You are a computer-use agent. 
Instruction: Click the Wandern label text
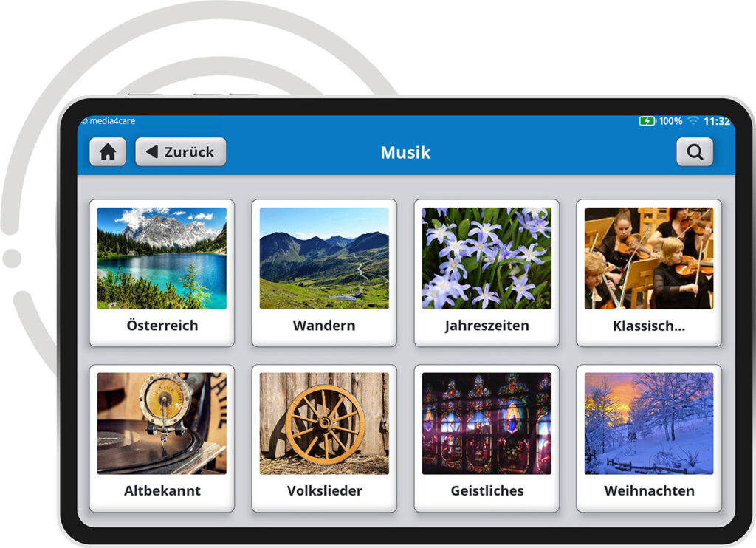pyautogui.click(x=324, y=326)
